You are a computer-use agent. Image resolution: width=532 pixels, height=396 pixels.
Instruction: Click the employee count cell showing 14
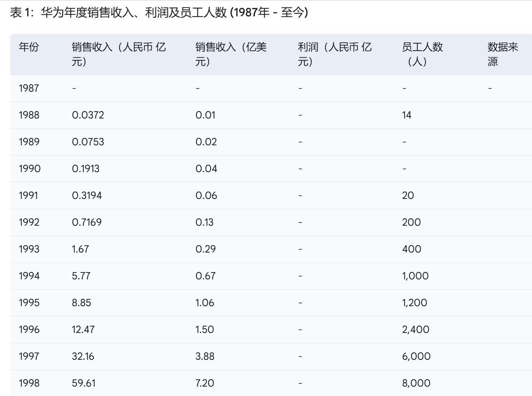[x=407, y=115]
